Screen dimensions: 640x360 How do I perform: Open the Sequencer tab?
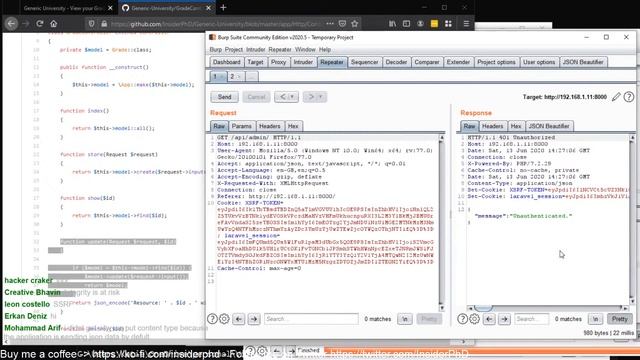tap(364, 62)
